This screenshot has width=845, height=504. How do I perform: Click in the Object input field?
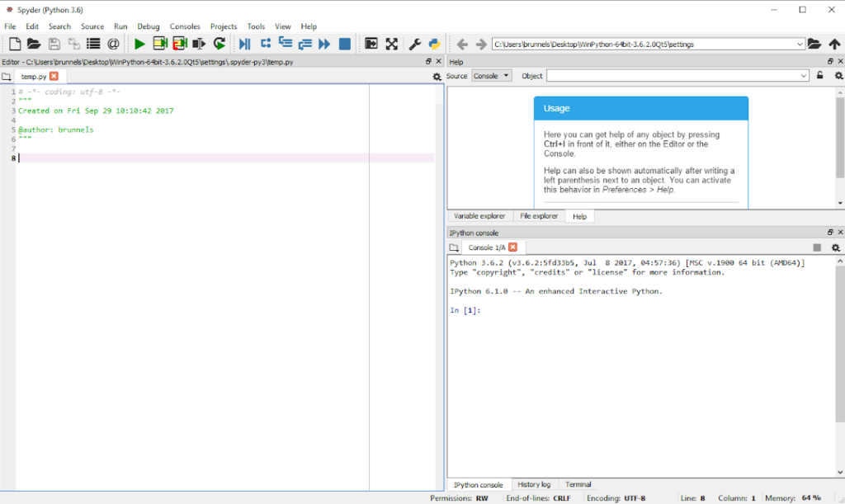[673, 76]
